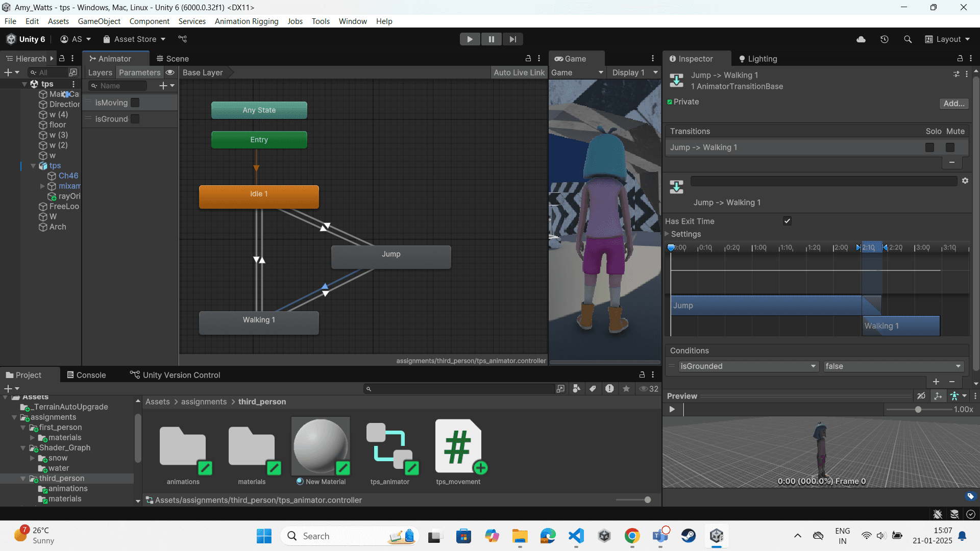Open Steam from the taskbar
The width and height of the screenshot is (980, 551).
point(688,536)
